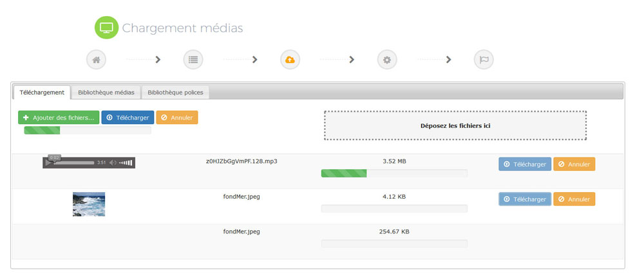This screenshot has width=644, height=279.
Task: Mute the audio player speaker icon
Action: [x=113, y=163]
